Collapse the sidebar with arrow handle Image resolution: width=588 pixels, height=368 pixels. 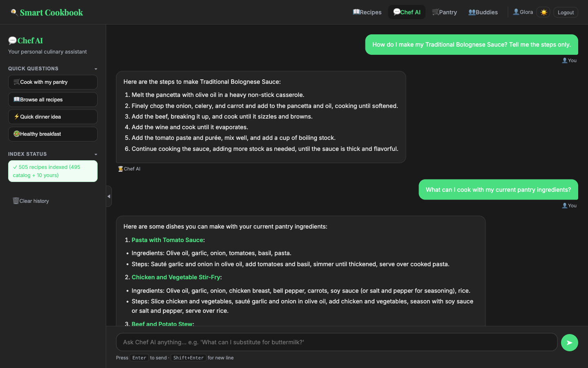109,196
